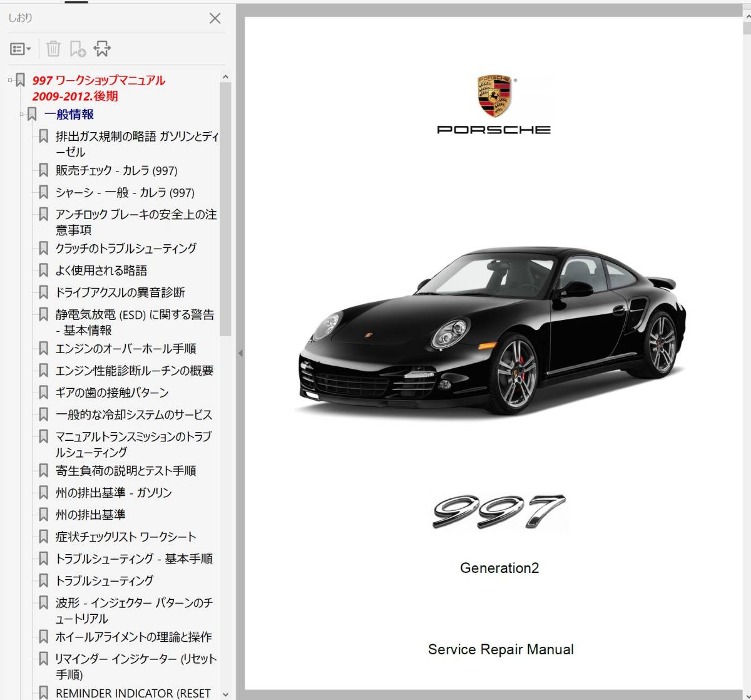
Task: Open bookmark エンジンのオーバーホール手順
Action: pos(126,349)
